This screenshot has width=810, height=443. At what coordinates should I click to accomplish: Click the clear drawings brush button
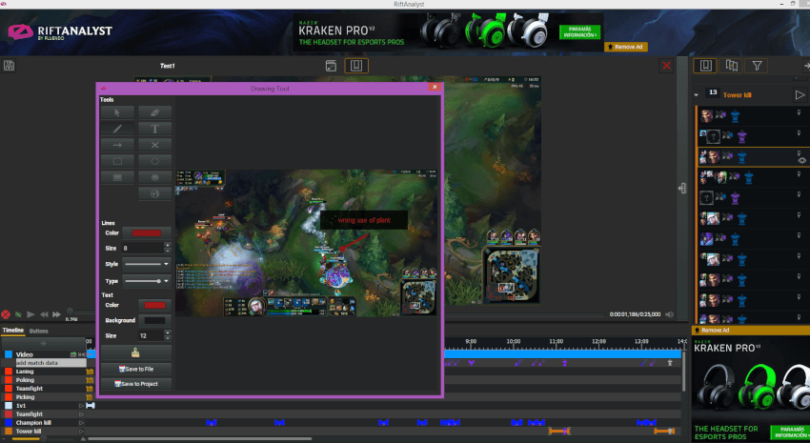pyautogui.click(x=135, y=353)
